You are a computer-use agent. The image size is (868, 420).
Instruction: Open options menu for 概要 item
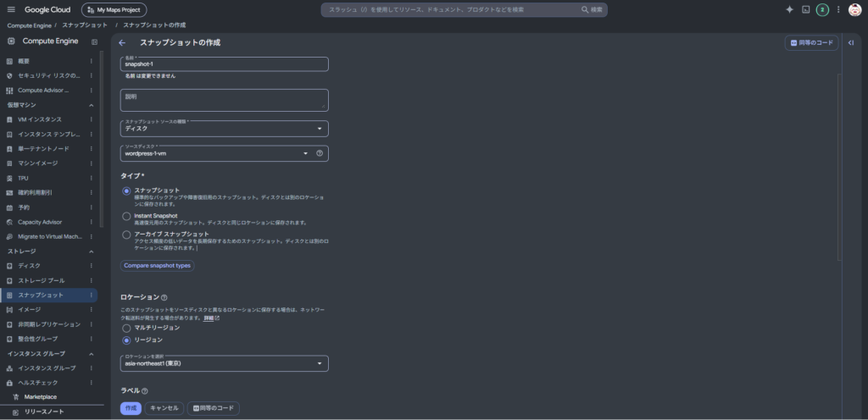pyautogui.click(x=92, y=61)
